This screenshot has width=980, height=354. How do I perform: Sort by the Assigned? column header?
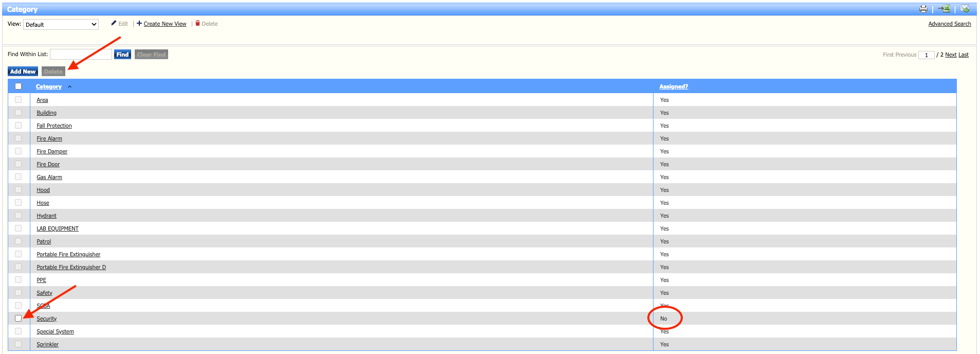(673, 86)
